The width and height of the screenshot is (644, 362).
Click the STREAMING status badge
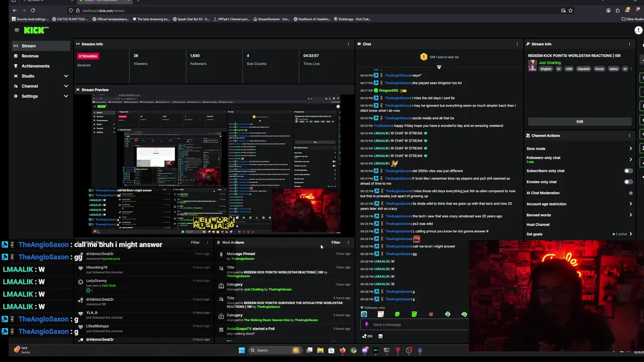(x=88, y=56)
